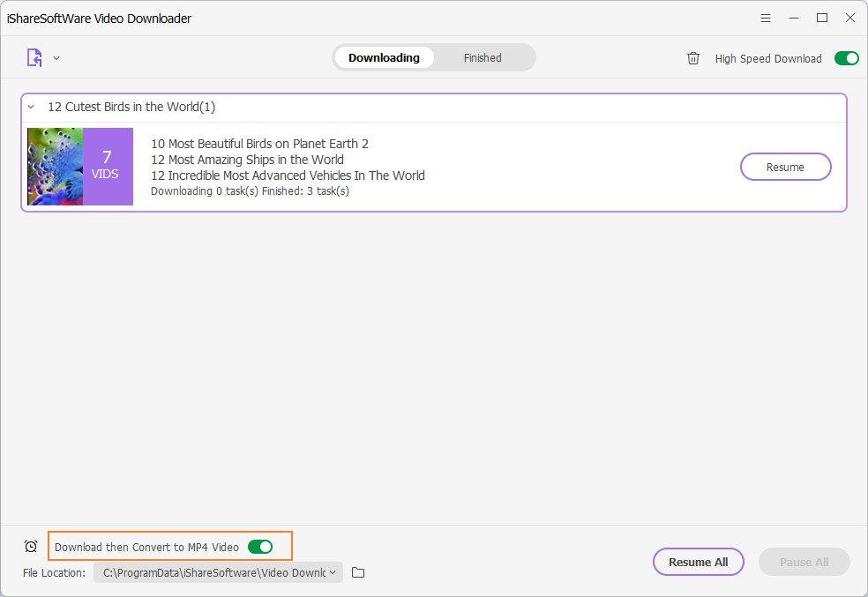Viewport: 868px width, 597px height.
Task: Switch to the Downloading tab
Action: coord(385,57)
